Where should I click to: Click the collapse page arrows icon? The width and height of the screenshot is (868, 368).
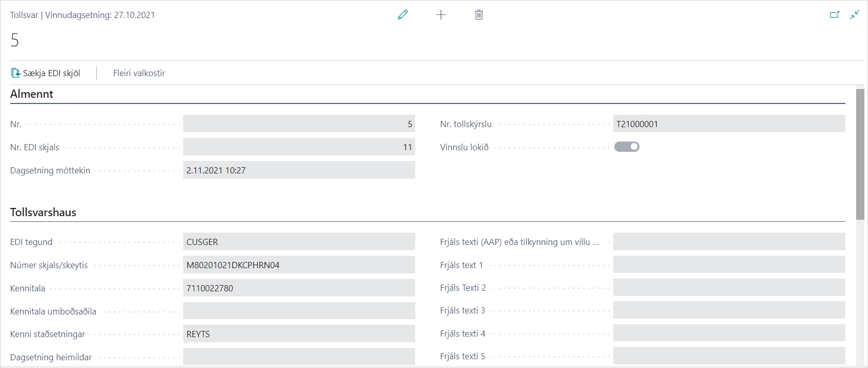point(855,15)
